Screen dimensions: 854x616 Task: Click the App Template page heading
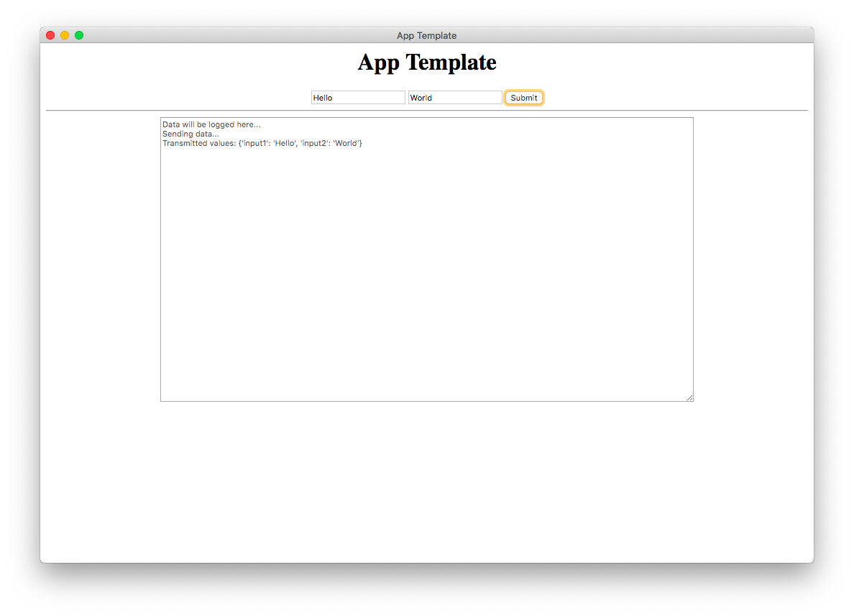(427, 63)
